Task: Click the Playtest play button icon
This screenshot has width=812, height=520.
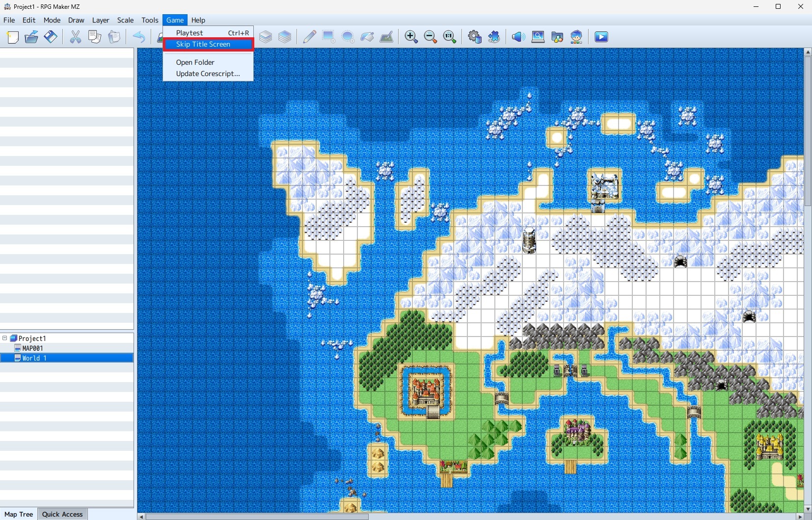Action: click(x=601, y=37)
